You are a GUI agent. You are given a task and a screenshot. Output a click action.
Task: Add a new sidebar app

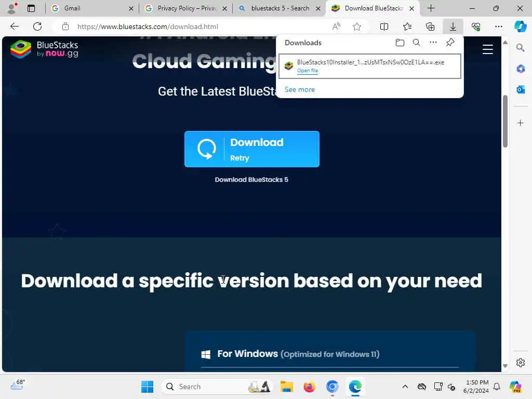pyautogui.click(x=521, y=123)
